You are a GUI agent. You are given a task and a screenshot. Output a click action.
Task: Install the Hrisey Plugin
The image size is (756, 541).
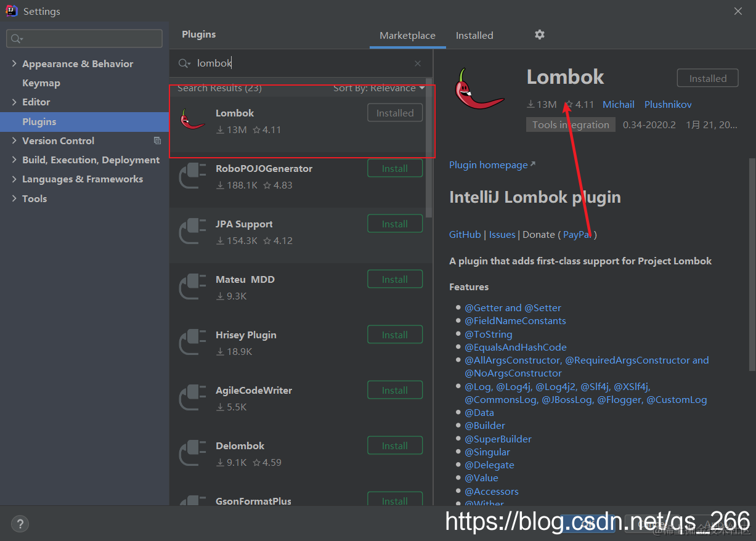[395, 335]
